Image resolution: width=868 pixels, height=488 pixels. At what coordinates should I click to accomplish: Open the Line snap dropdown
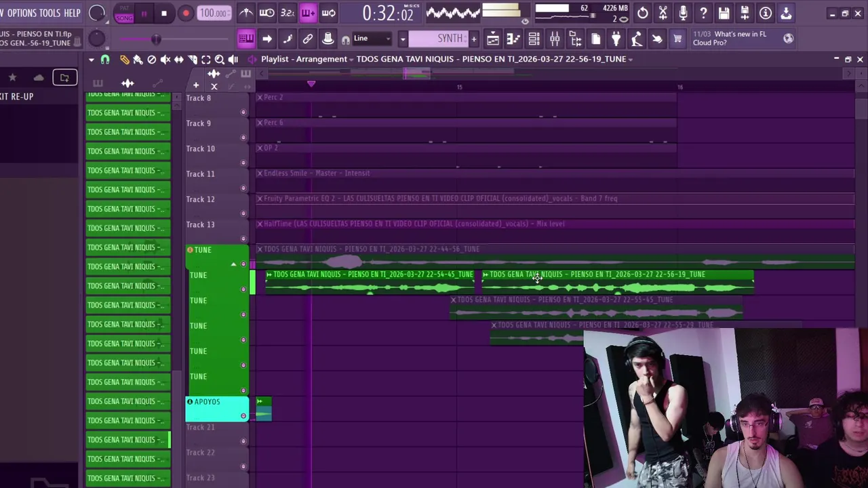click(372, 39)
